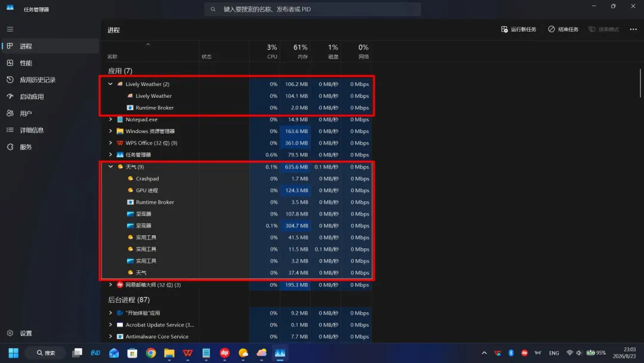This screenshot has height=363, width=644.
Task: Open the Windows Start menu
Action: click(13, 353)
